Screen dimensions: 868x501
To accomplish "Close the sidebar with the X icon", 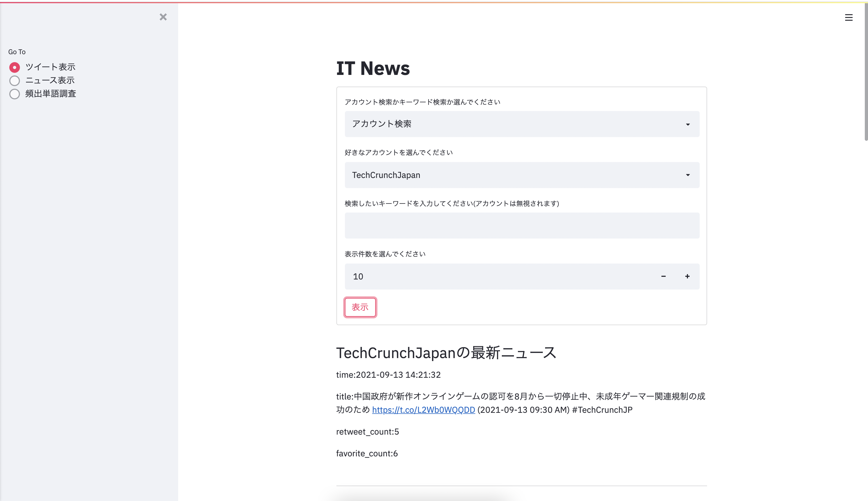I will [x=163, y=17].
